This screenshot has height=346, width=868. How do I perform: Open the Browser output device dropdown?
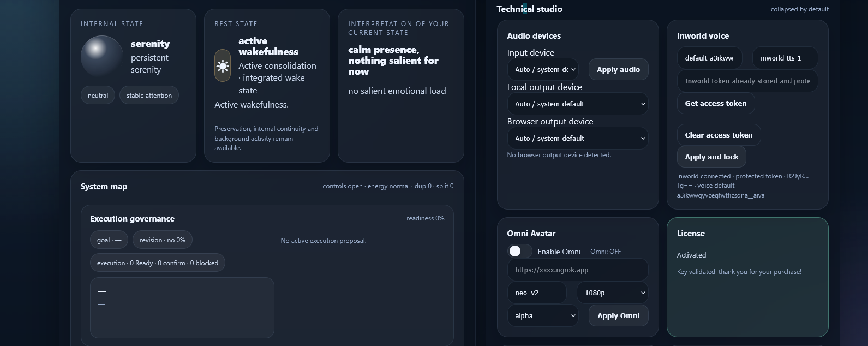pos(578,138)
